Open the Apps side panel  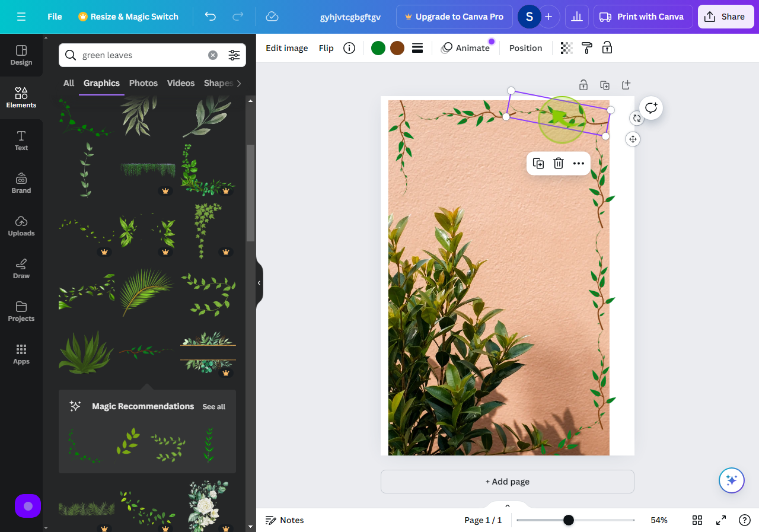[x=21, y=354]
